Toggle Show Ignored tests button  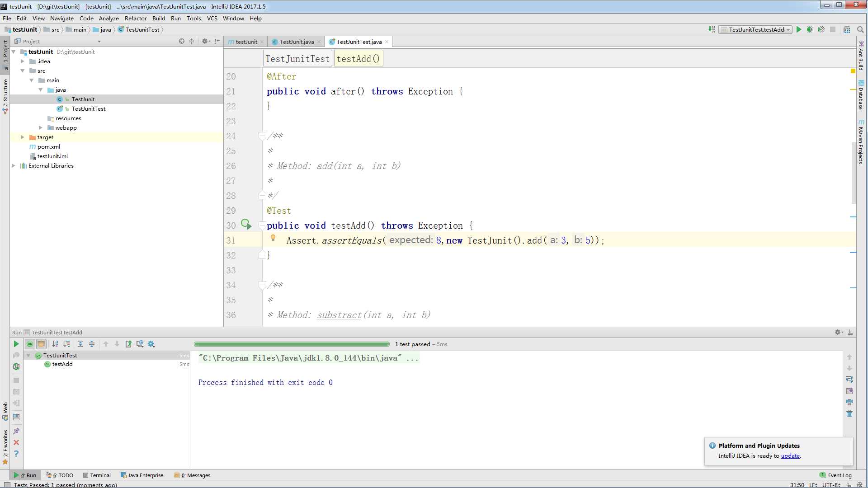click(x=41, y=344)
